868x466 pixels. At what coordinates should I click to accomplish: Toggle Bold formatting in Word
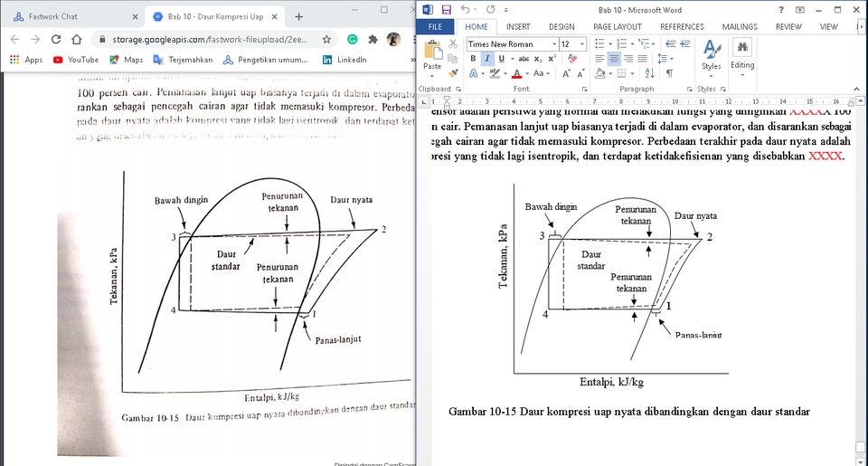(x=473, y=58)
